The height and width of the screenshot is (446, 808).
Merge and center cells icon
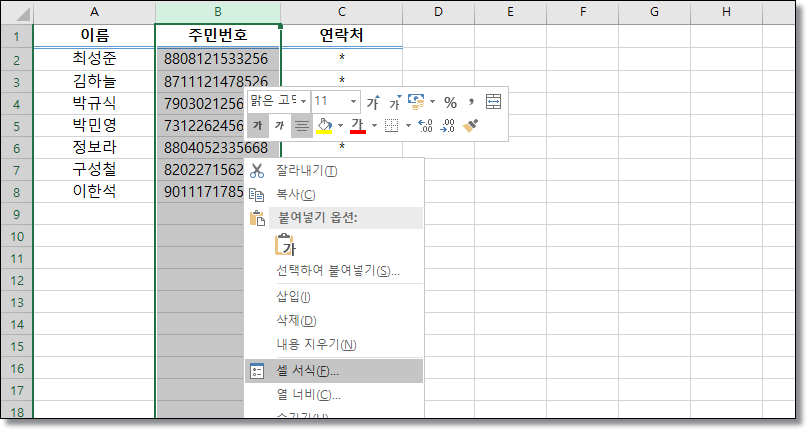(x=493, y=102)
